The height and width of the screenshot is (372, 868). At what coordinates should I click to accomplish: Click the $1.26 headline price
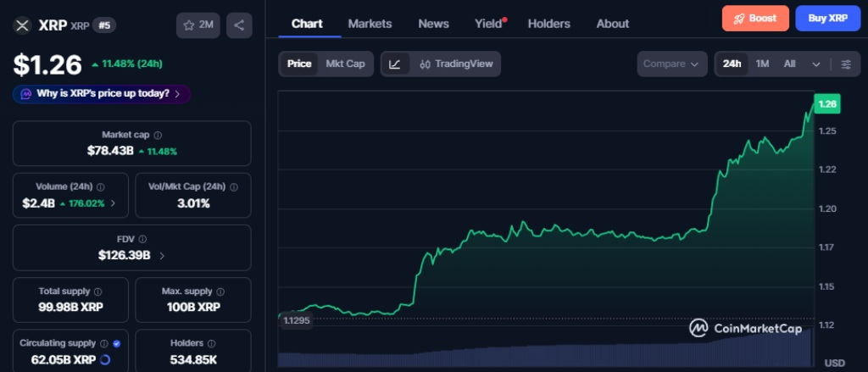(x=47, y=64)
